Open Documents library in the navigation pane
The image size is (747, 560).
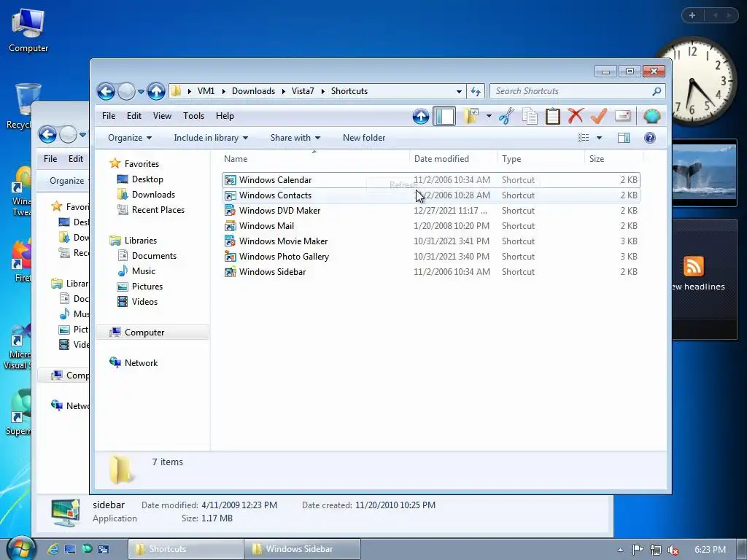tap(154, 256)
